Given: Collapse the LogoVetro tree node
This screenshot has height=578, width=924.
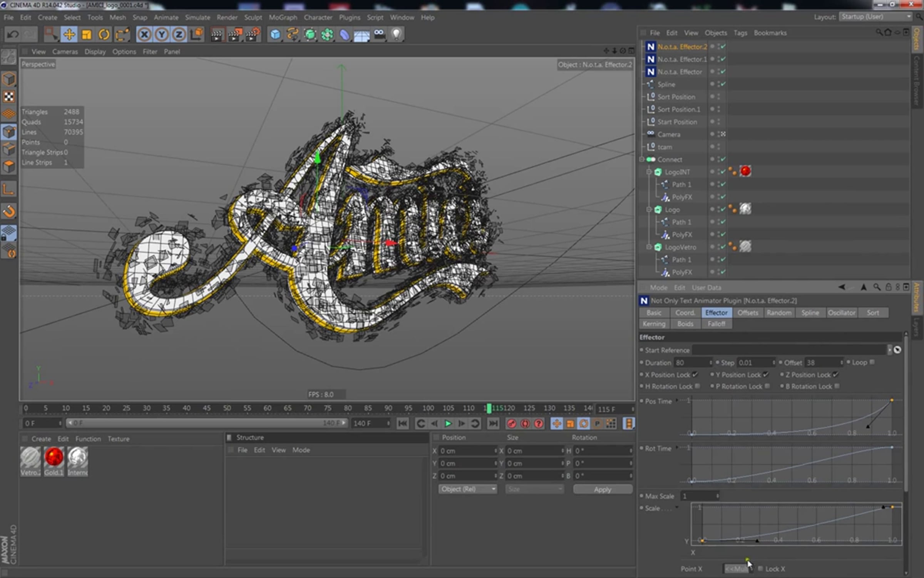Looking at the screenshot, I should [x=649, y=247].
